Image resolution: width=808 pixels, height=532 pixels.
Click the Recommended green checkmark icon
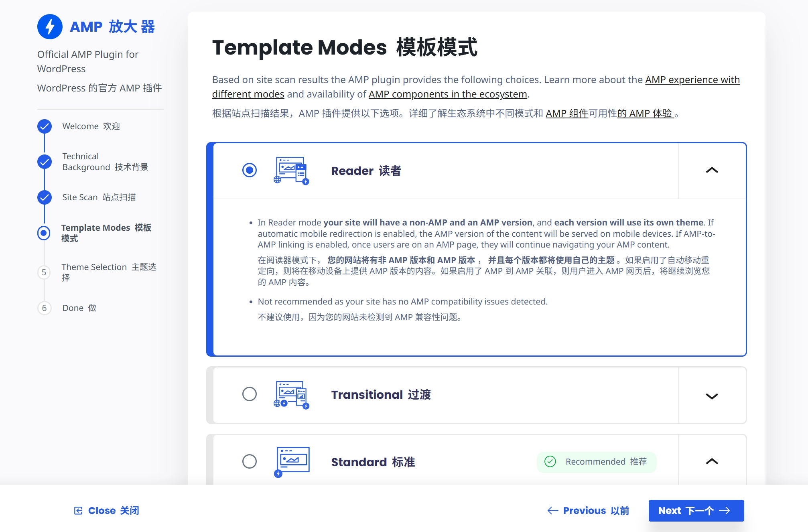point(550,462)
